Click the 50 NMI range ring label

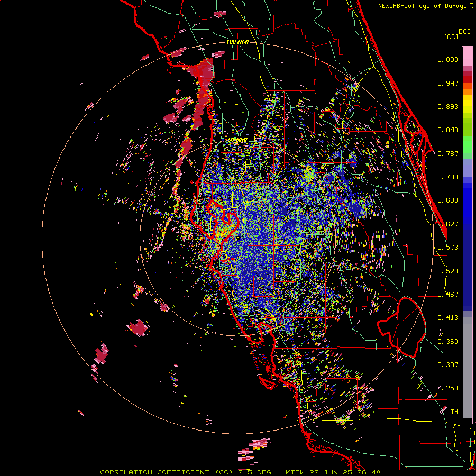(x=237, y=140)
